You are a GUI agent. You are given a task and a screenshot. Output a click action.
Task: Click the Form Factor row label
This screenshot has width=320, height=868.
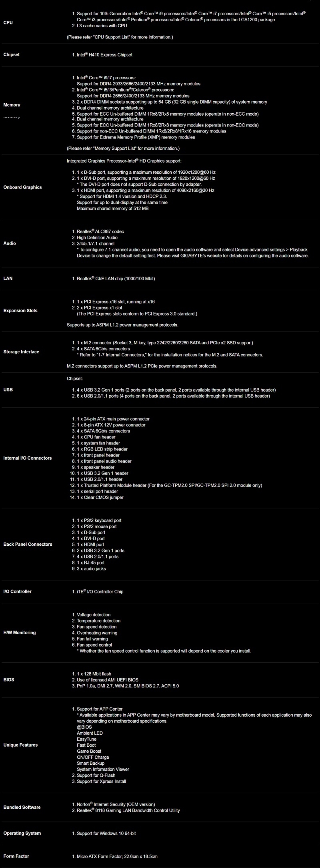(16, 856)
